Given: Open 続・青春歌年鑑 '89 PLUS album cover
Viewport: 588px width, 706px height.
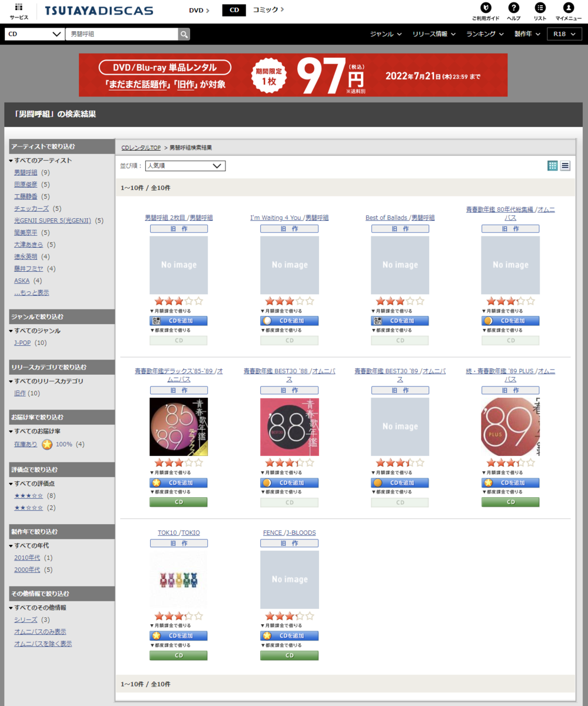Looking at the screenshot, I should [x=510, y=427].
